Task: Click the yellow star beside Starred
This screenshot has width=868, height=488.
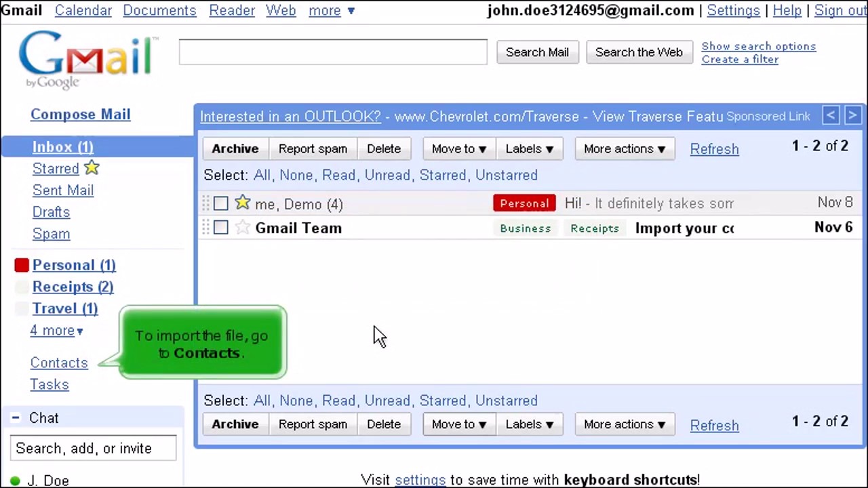Action: point(92,167)
